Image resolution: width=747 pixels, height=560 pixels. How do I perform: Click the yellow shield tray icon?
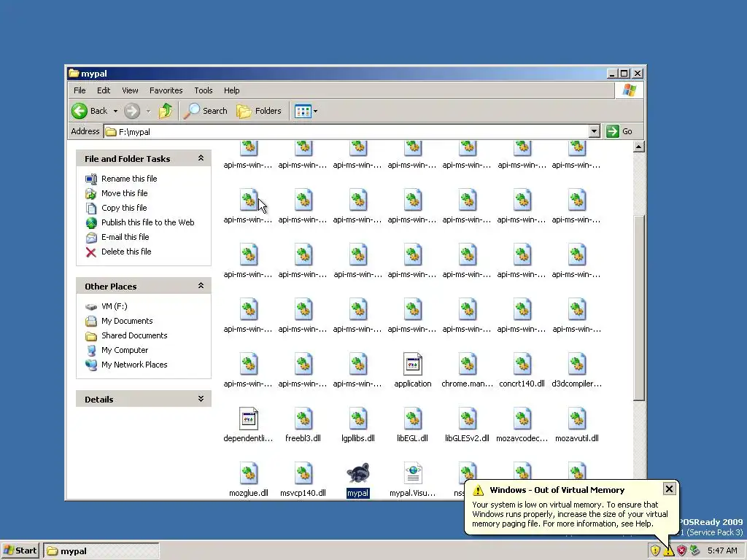tap(655, 551)
